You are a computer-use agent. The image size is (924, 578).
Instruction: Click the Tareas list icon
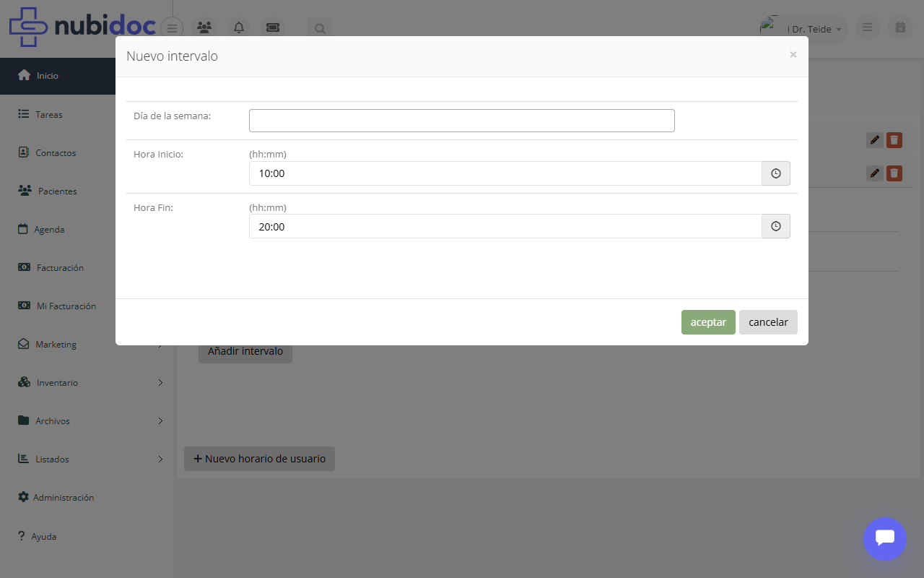click(x=23, y=114)
